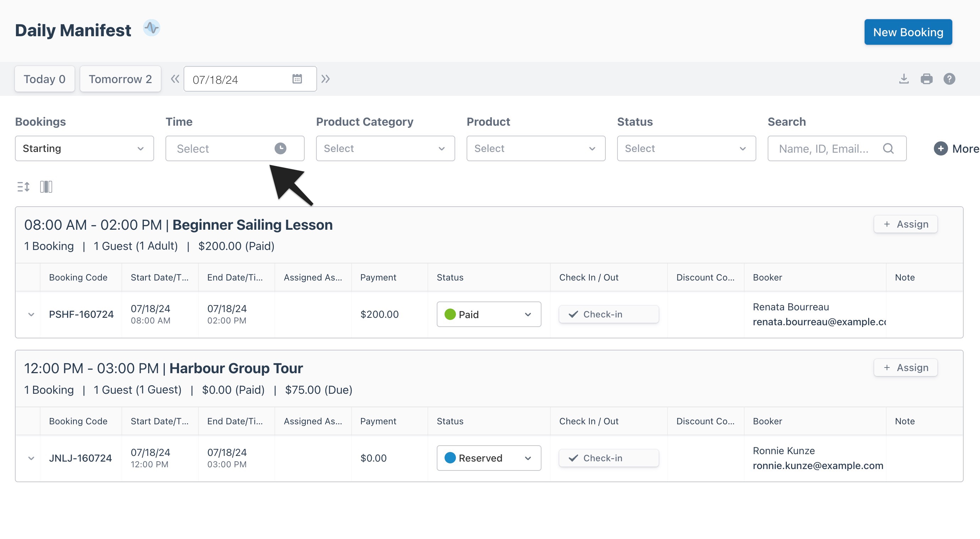The width and height of the screenshot is (980, 539).
Task: Click the $200.00 payment cell
Action: 379,314
